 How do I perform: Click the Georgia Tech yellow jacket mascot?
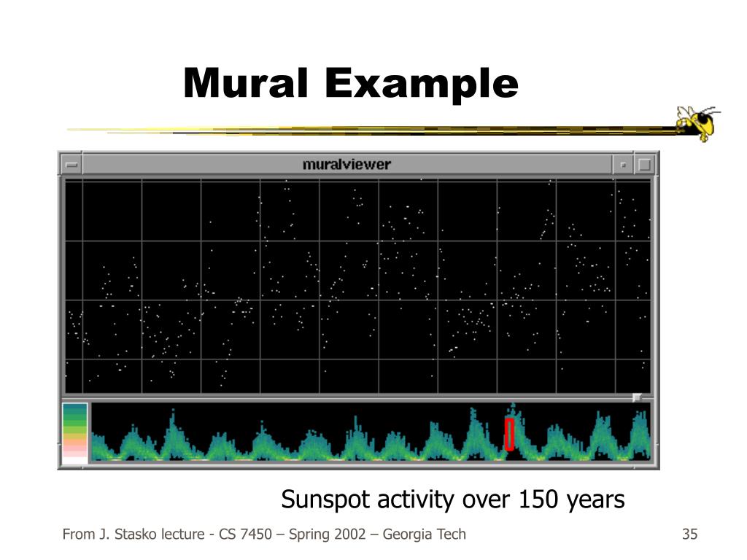tap(697, 122)
